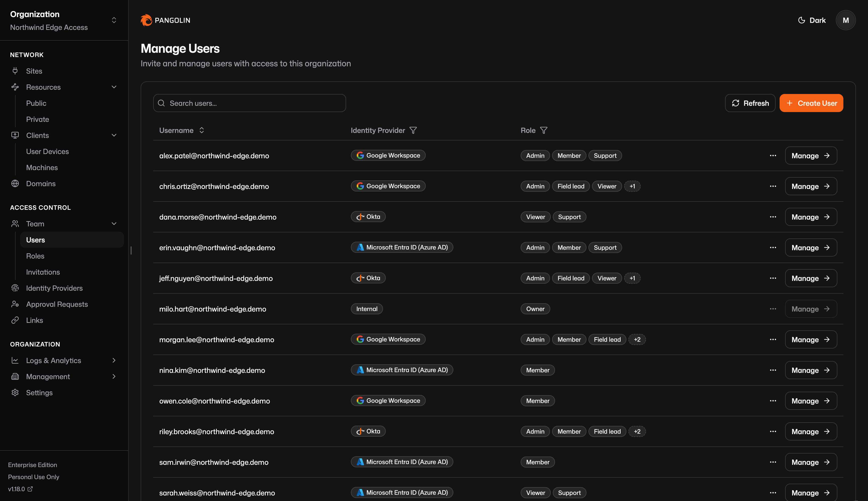The width and height of the screenshot is (868, 501).
Task: Manage owen.cole user
Action: point(810,400)
